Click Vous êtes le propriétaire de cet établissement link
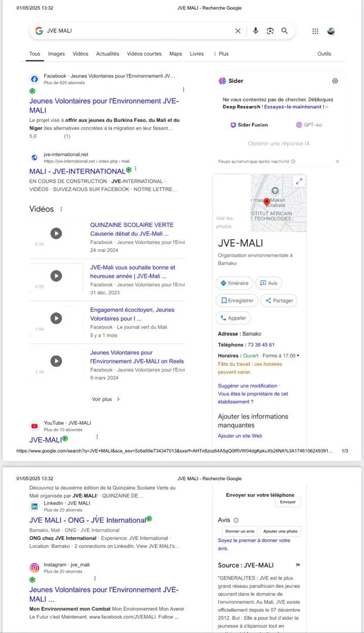Image resolution: width=364 pixels, height=633 pixels. 253,397
